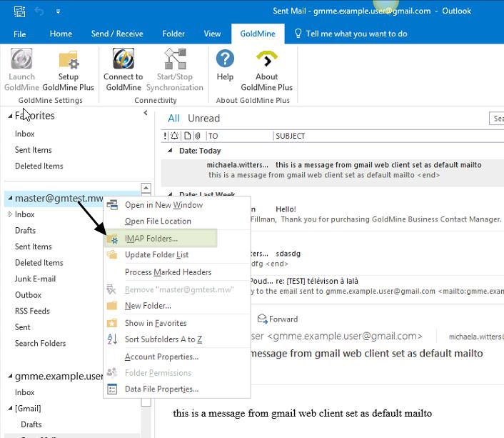The width and height of the screenshot is (504, 438).
Task: Click Connect to GoldMine icon
Action: (124, 70)
